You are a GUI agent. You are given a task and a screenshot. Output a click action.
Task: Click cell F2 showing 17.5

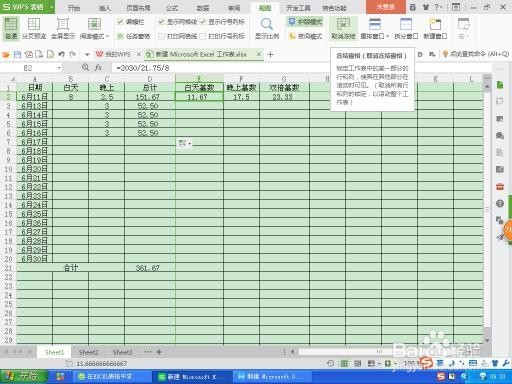(241, 97)
